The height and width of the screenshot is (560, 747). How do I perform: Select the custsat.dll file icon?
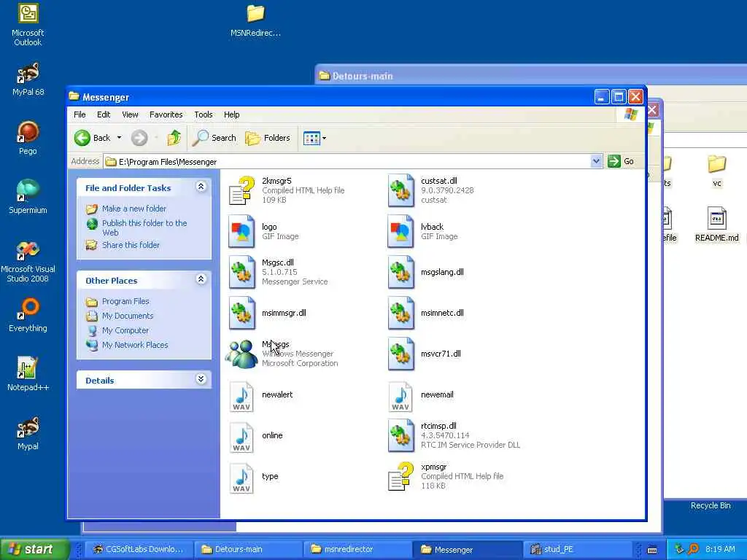(400, 190)
